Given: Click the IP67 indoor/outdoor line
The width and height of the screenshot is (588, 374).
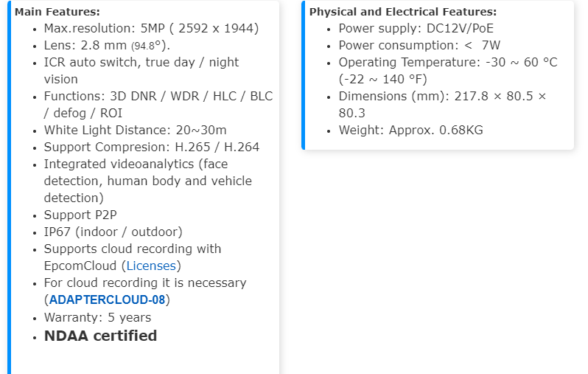Looking at the screenshot, I should tap(113, 232).
